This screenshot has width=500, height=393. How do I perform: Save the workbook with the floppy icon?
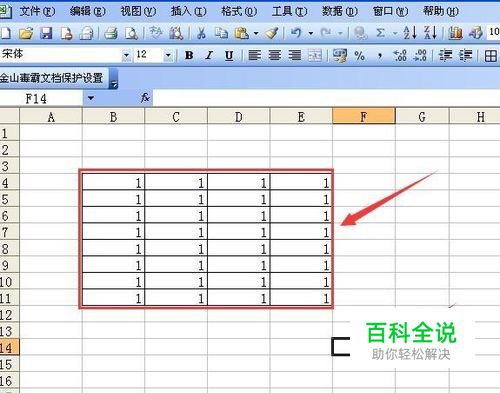(46, 33)
